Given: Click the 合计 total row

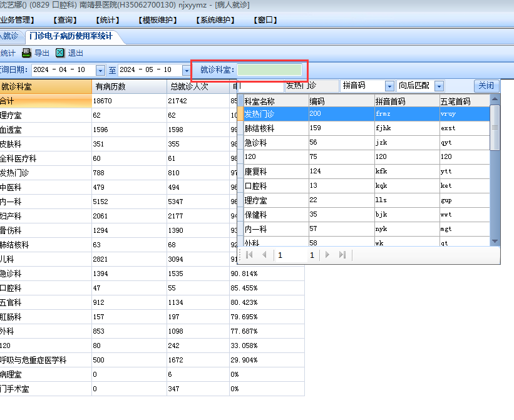Looking at the screenshot, I should pos(118,101).
